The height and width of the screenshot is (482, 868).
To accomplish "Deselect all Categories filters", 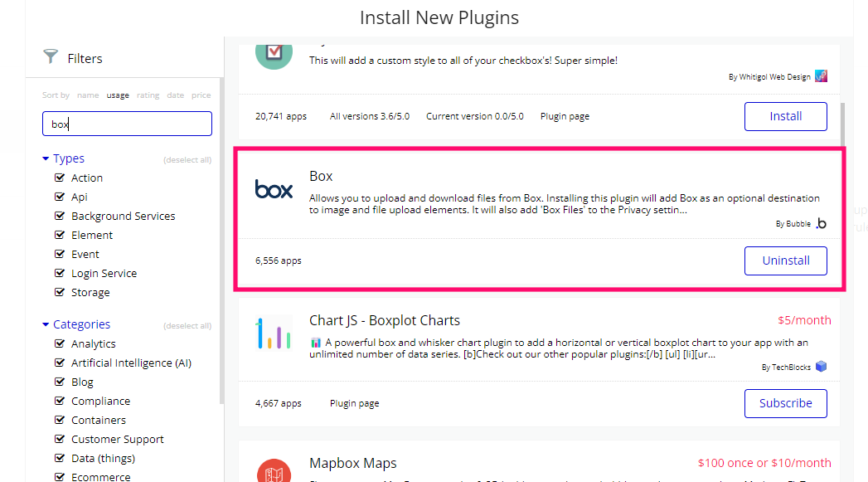I will coord(187,326).
